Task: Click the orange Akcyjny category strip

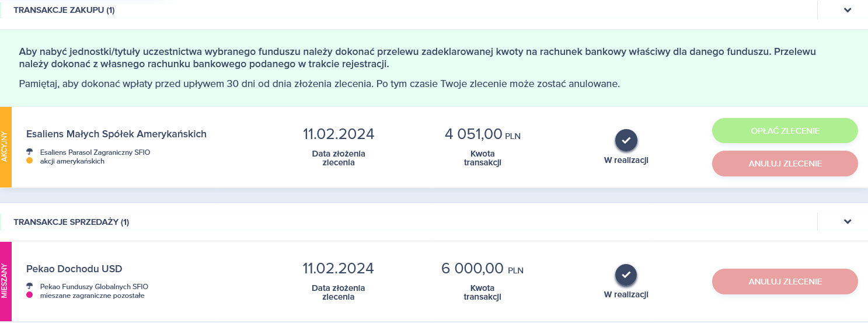Action: [6, 147]
